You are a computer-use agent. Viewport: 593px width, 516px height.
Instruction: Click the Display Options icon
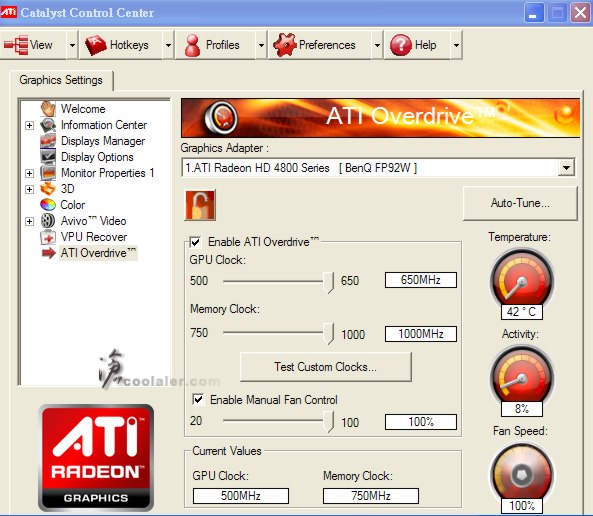pos(48,157)
